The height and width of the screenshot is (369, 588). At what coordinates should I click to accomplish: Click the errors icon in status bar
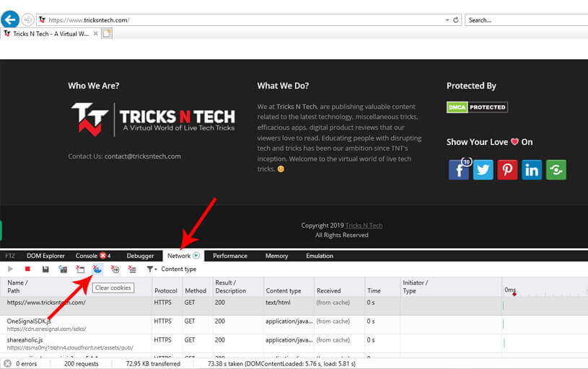point(7,363)
